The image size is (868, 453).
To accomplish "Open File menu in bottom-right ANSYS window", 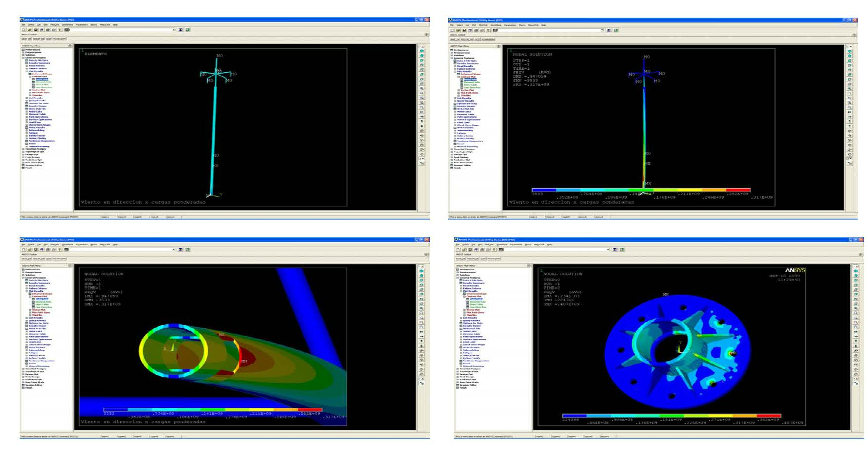I will coord(458,244).
